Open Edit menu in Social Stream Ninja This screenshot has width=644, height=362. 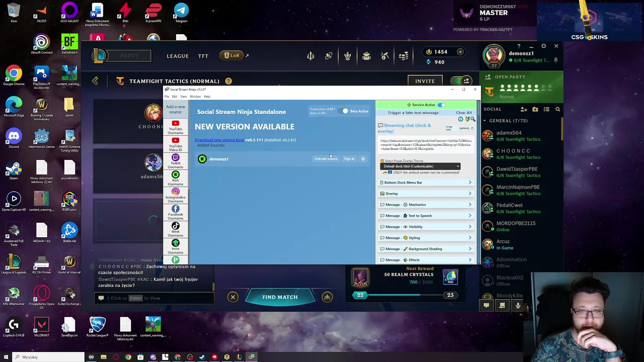(x=175, y=97)
